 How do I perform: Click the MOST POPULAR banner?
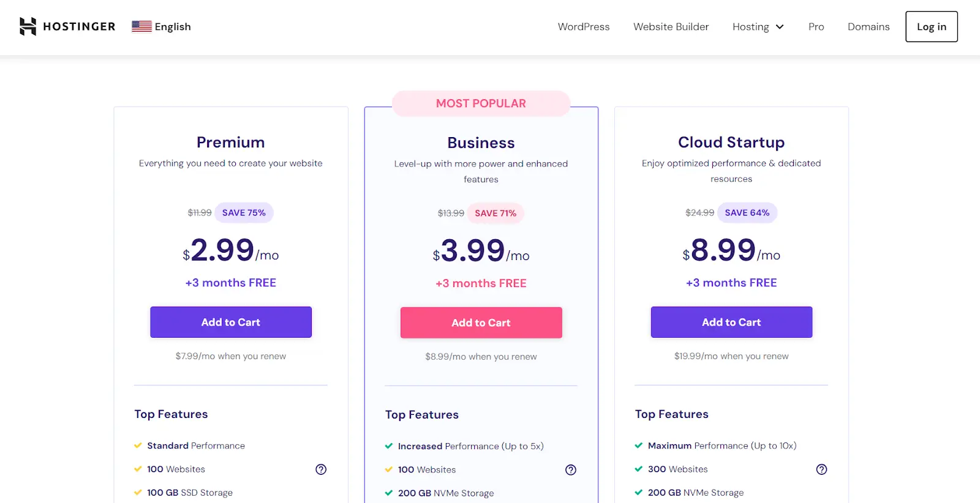[481, 103]
